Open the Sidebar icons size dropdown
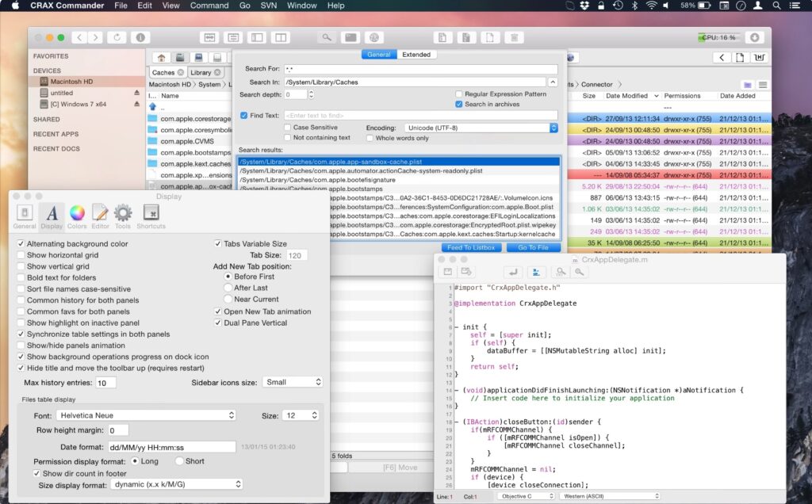 293,381
